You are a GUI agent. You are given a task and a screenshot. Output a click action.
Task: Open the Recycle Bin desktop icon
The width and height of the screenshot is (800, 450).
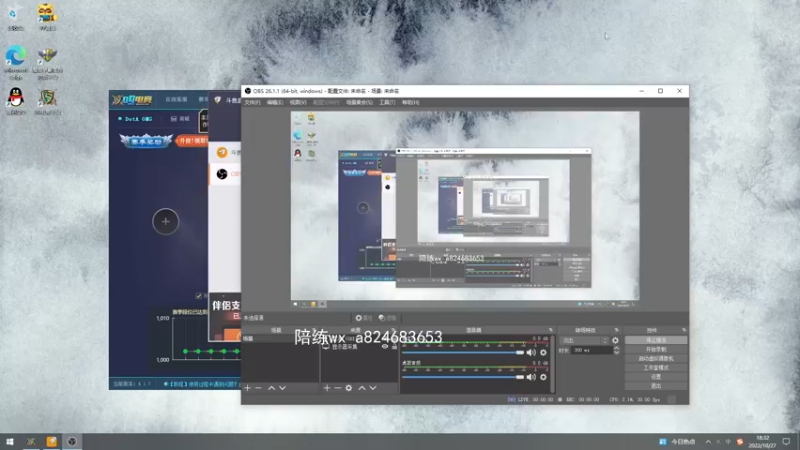[15, 17]
